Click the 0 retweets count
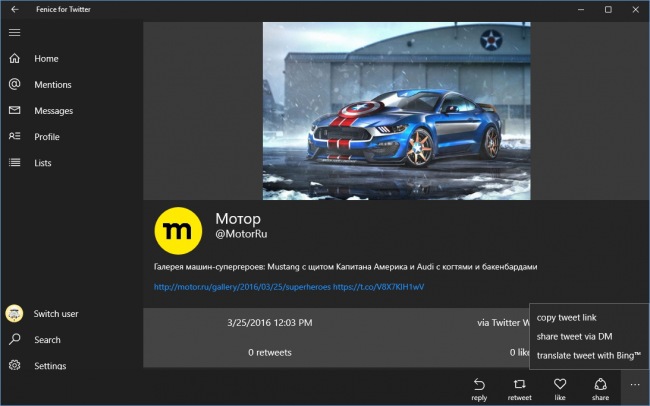This screenshot has width=650, height=406. coord(270,353)
